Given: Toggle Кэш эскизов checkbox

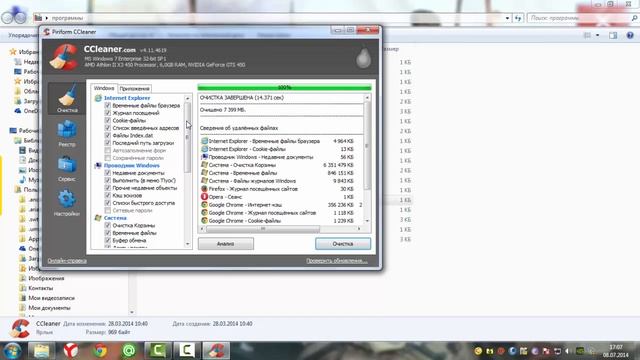Looking at the screenshot, I should click(x=108, y=196).
